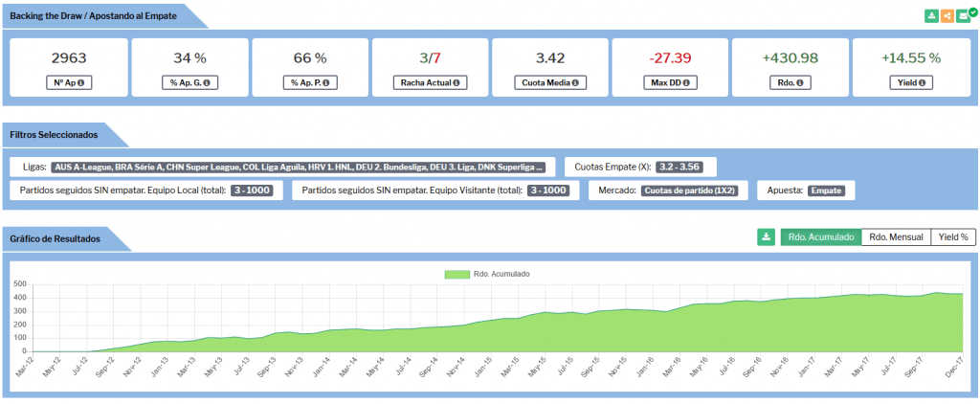Click the Racha Actual info label

tap(430, 82)
